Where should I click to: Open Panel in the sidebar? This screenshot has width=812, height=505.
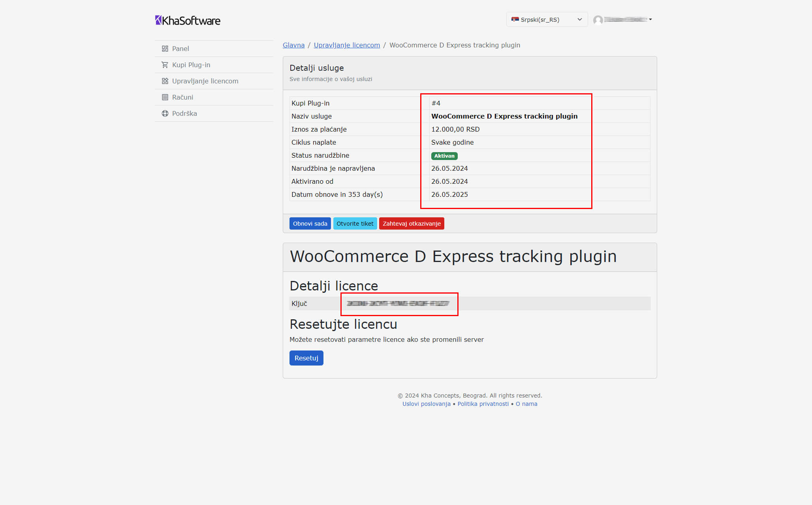214,49
